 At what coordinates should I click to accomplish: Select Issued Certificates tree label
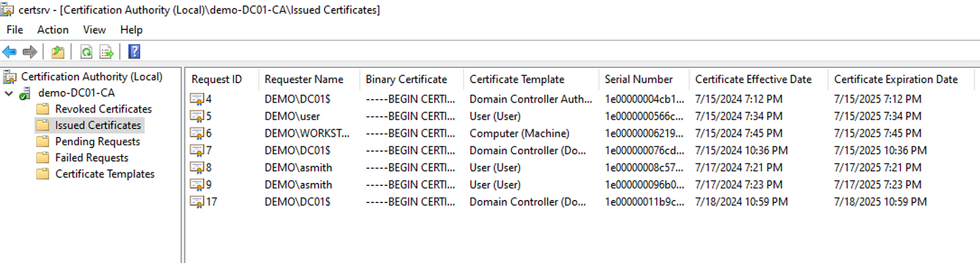[x=98, y=125]
